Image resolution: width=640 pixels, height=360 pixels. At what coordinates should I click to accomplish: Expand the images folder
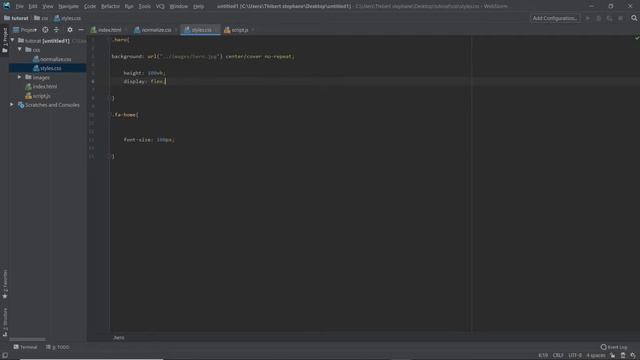[x=20, y=77]
